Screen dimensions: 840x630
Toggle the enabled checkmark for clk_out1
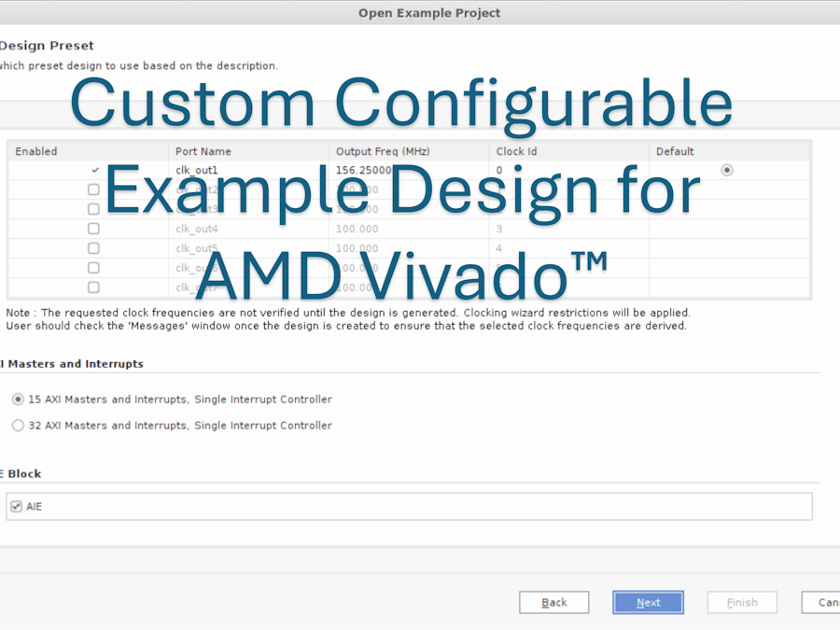click(x=95, y=171)
